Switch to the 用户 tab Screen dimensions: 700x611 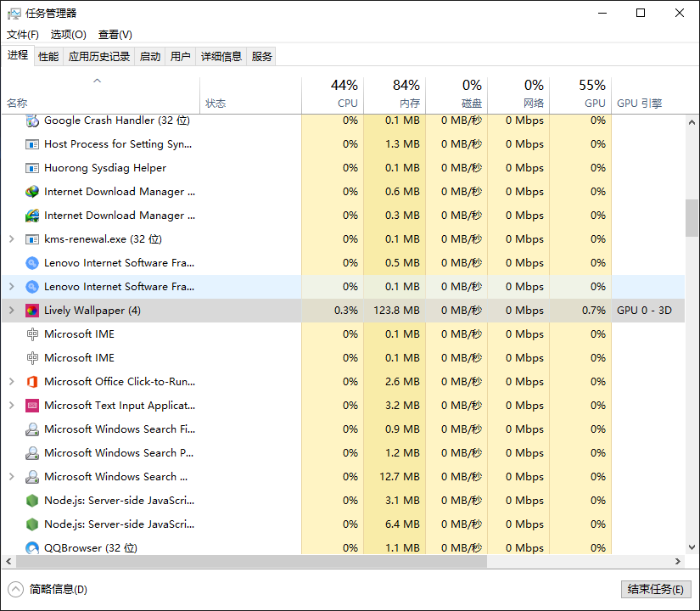[181, 57]
